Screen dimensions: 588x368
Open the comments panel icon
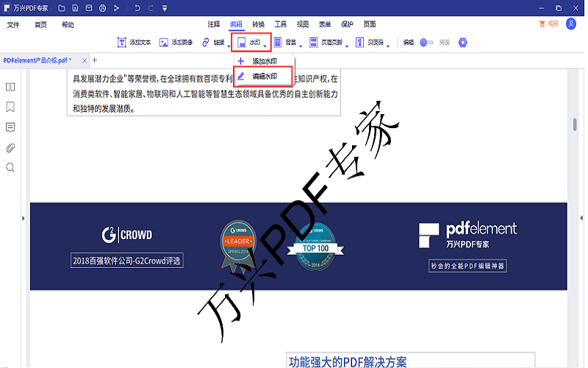[10, 127]
